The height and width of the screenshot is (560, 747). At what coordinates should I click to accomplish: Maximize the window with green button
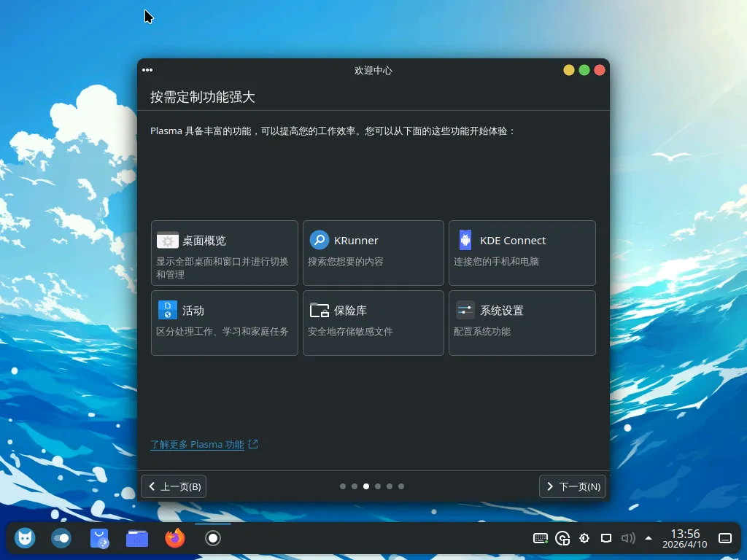coord(584,70)
